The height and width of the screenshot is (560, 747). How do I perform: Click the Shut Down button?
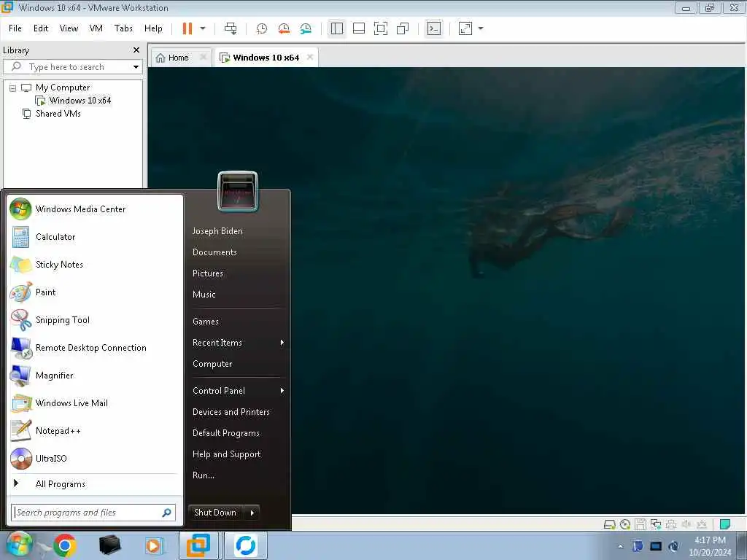[x=215, y=513]
